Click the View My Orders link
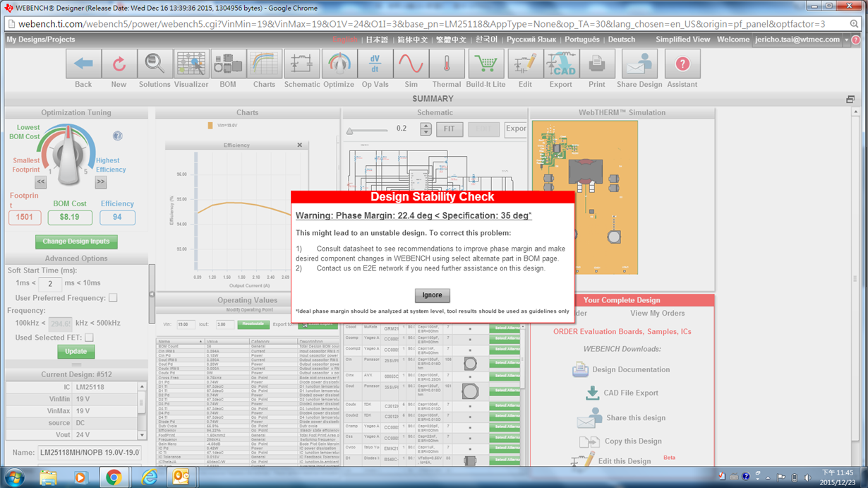This screenshot has width=868, height=488. pos(658,314)
